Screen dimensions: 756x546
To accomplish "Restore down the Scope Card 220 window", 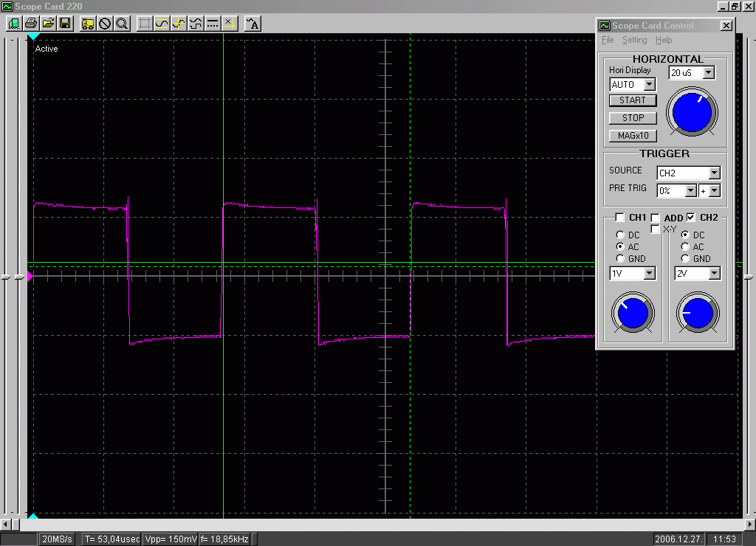I will [735, 6].
